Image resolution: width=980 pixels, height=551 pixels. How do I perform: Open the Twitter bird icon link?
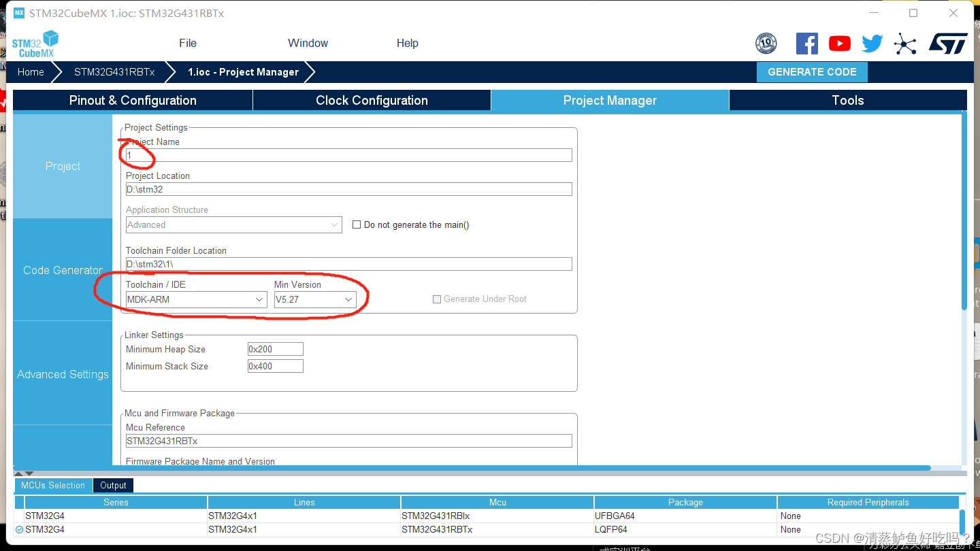pyautogui.click(x=872, y=44)
